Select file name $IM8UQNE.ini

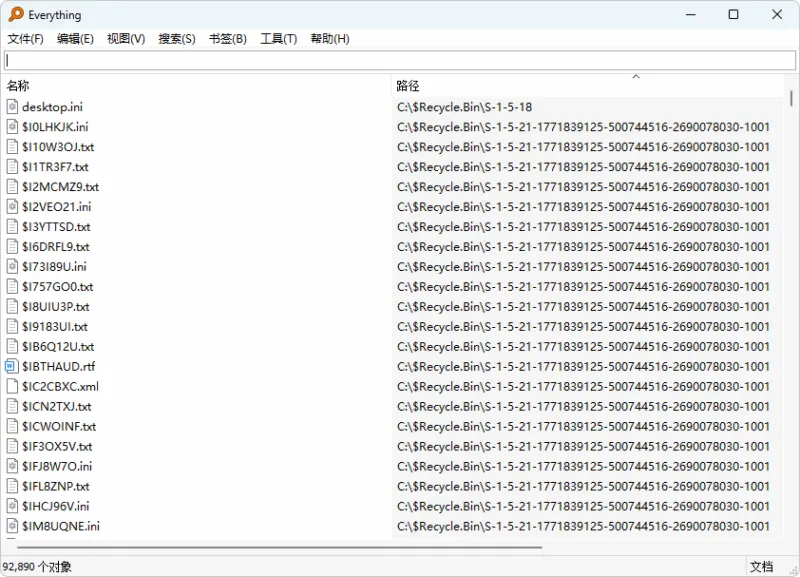tap(61, 526)
